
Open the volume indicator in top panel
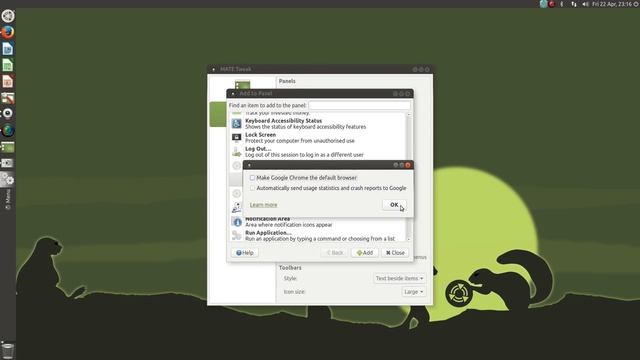click(585, 4)
